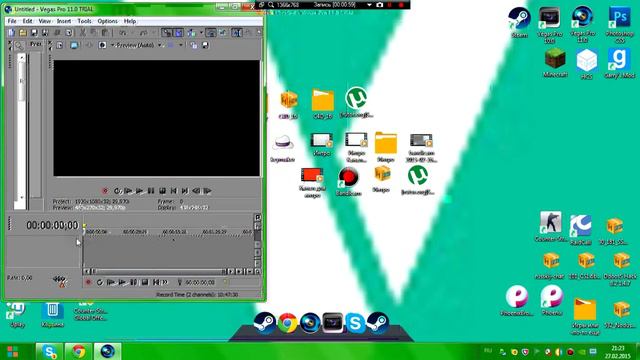Toggle Overlays grid button in preview toolbar
The image size is (640, 360).
[x=171, y=45]
